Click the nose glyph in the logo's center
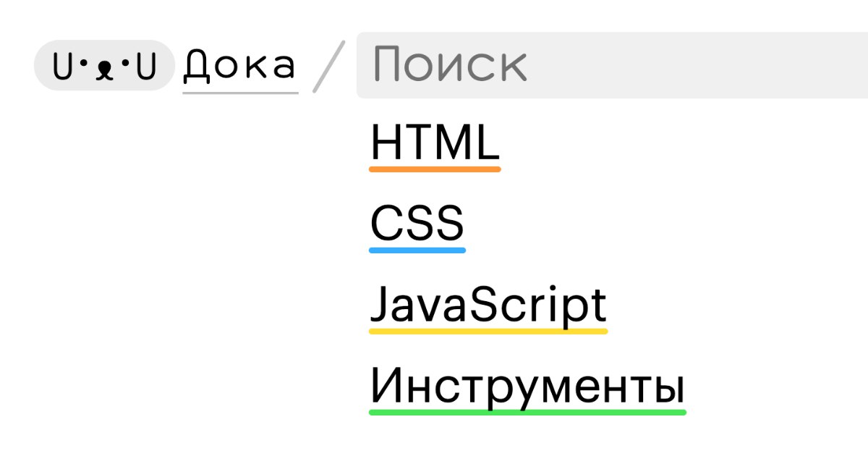This screenshot has width=868, height=456. click(105, 69)
